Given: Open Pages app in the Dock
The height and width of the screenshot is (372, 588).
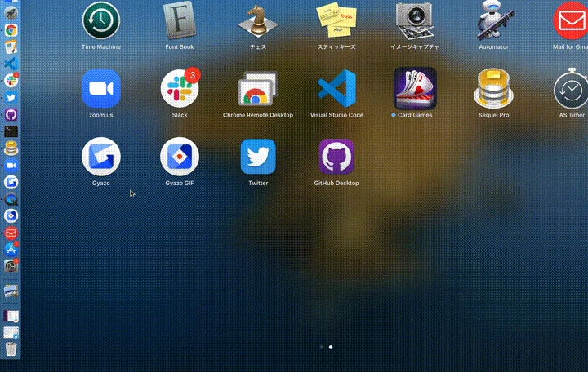Looking at the screenshot, I should [11, 46].
